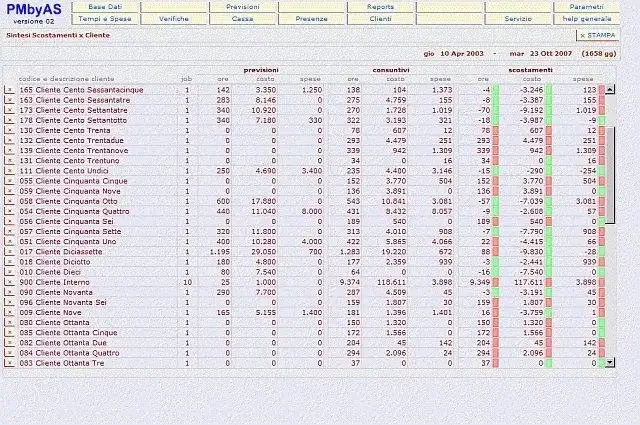Open row icon for Cliente Cinquanta Nove
The image size is (640, 425).
click(9, 191)
